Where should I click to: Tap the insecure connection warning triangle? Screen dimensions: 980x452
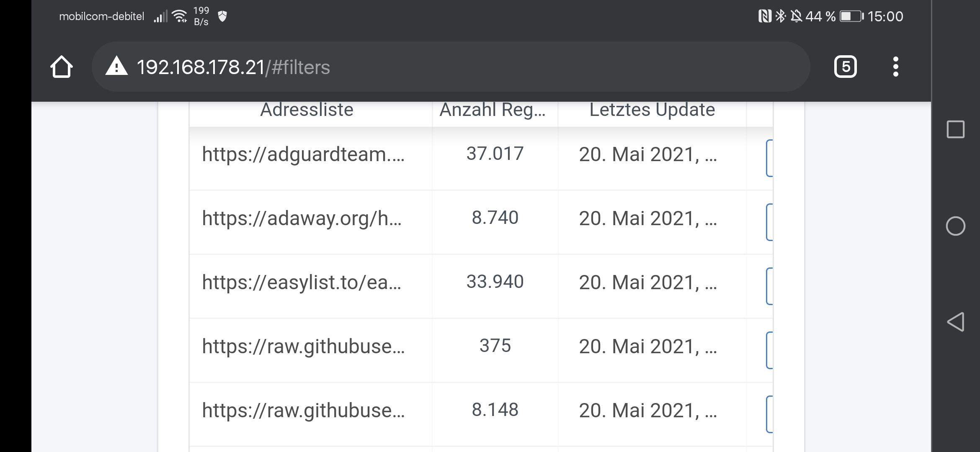coord(116,67)
